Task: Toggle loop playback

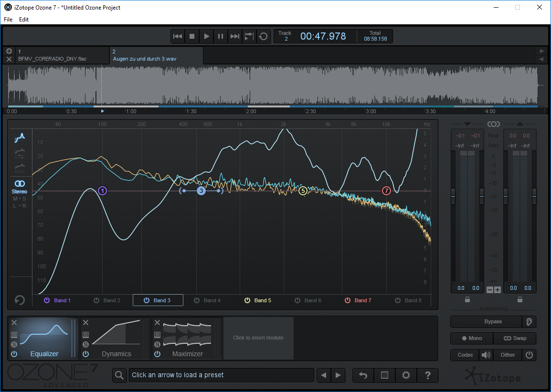Action: [263, 36]
